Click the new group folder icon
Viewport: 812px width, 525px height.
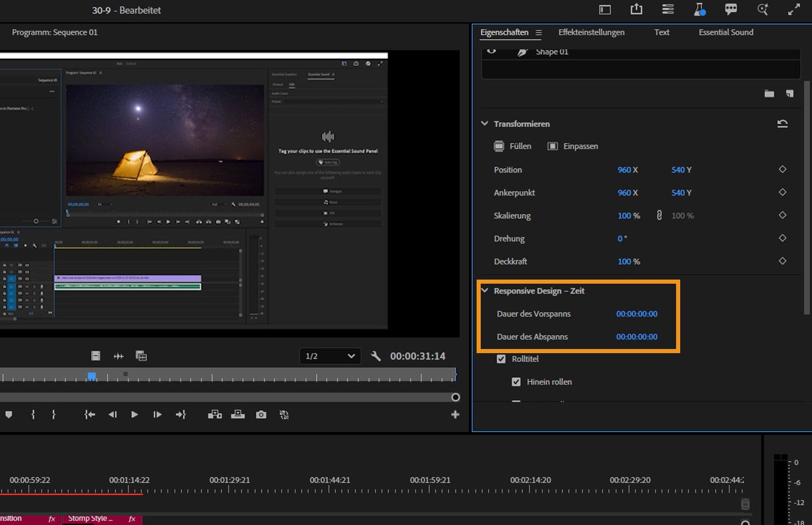(x=769, y=94)
